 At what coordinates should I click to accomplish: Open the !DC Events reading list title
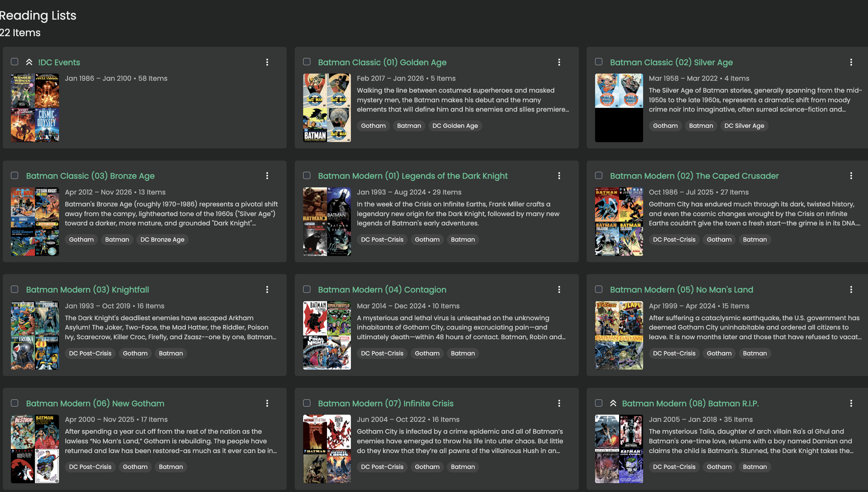[59, 63]
